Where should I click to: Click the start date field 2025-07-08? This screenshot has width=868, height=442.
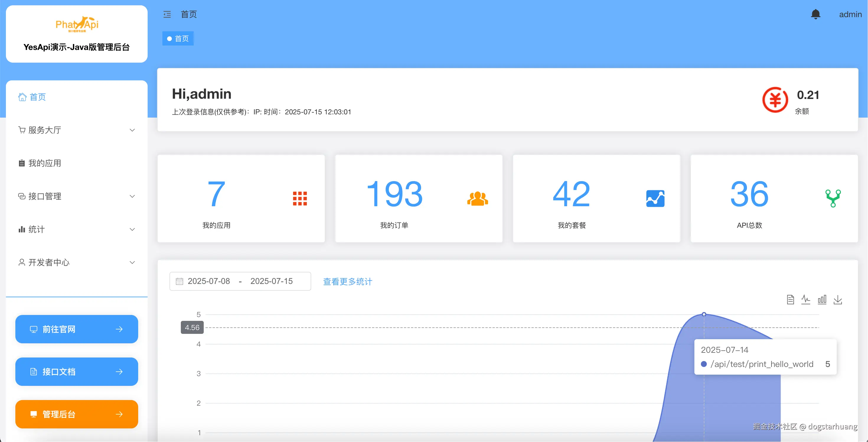[208, 281]
